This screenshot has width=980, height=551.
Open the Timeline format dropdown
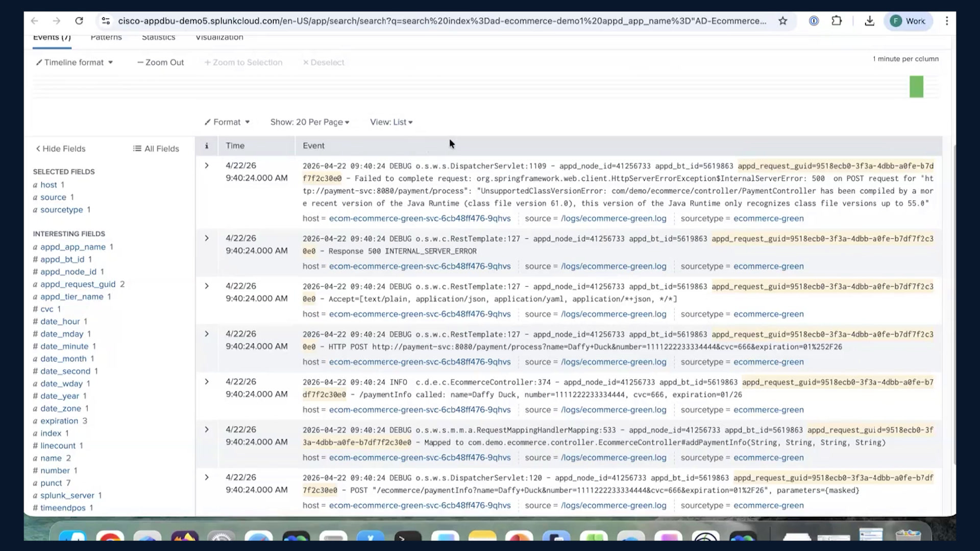75,62
